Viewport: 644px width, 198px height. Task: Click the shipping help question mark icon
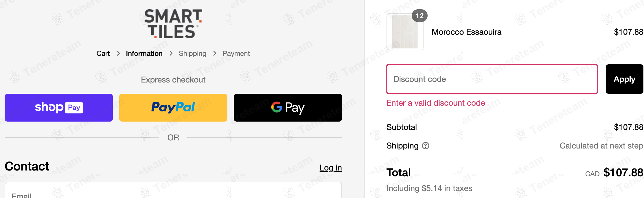(x=426, y=146)
